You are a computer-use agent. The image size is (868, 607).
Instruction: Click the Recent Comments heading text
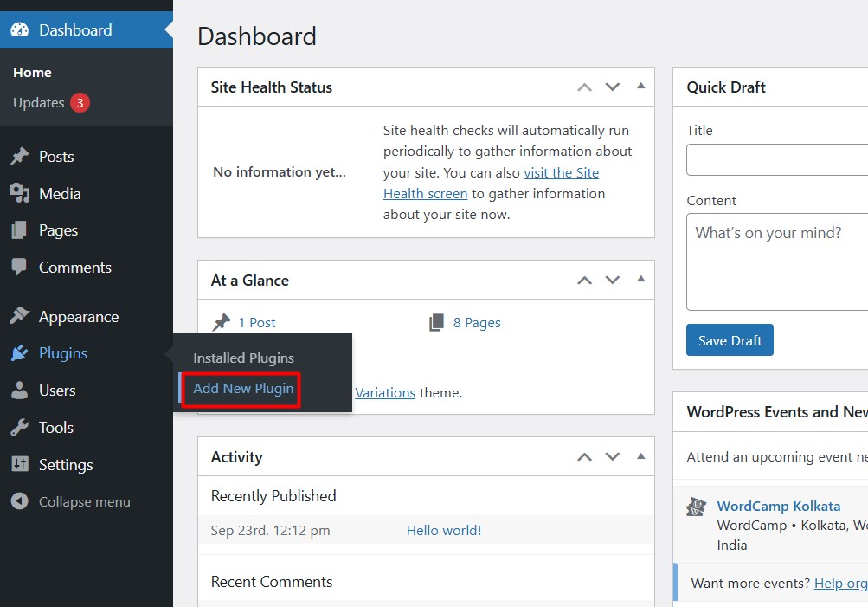272,582
